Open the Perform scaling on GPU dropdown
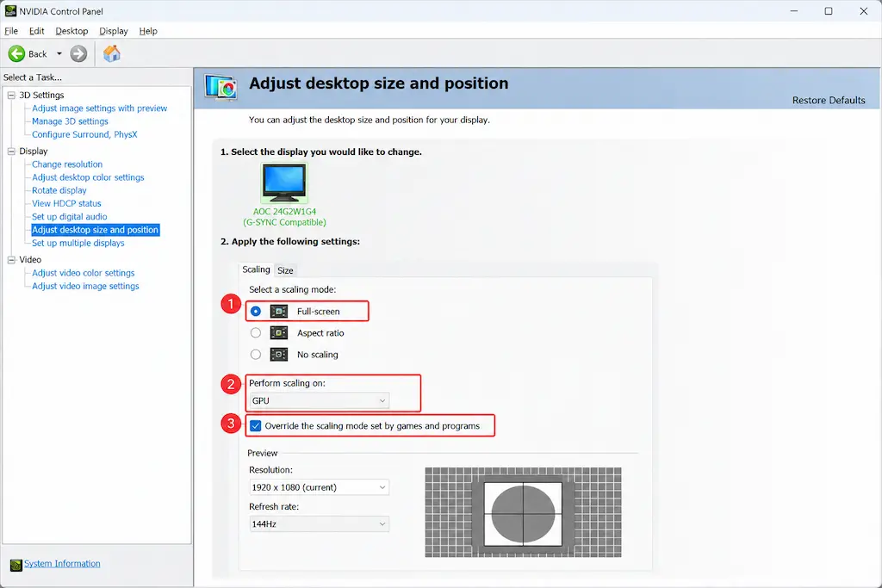Image resolution: width=882 pixels, height=588 pixels. tap(319, 401)
